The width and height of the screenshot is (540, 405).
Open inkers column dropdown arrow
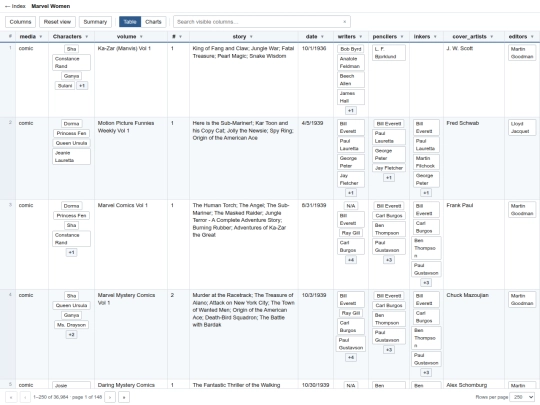[435, 37]
